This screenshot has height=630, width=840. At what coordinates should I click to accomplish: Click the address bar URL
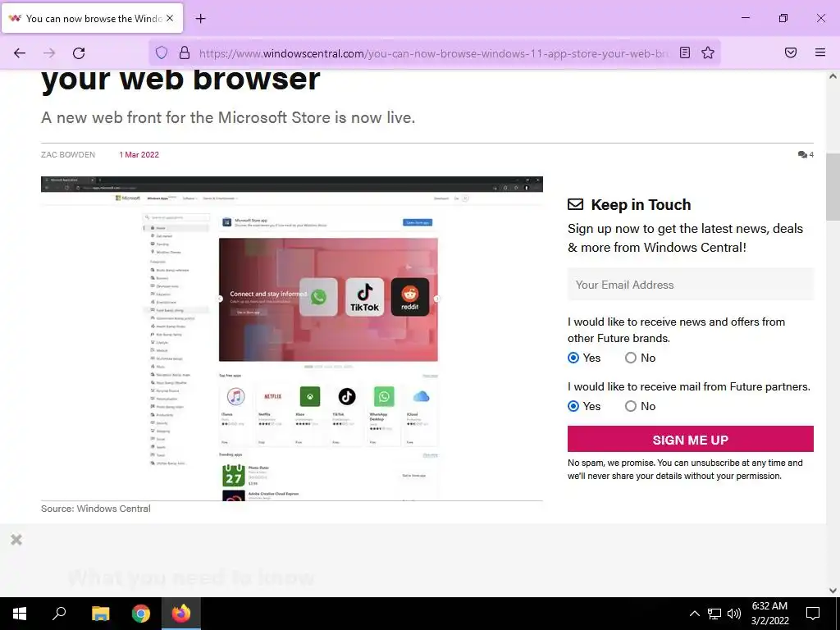(433, 53)
